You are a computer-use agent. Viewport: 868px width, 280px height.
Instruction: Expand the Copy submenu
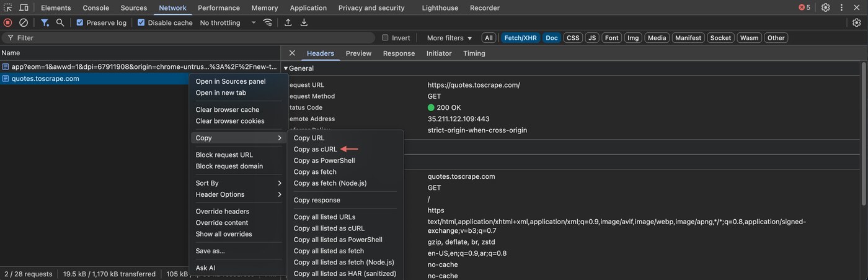pyautogui.click(x=239, y=138)
